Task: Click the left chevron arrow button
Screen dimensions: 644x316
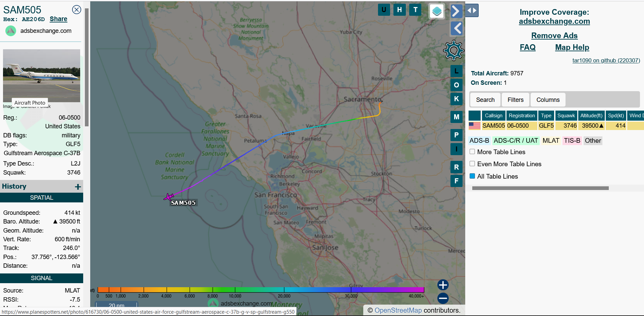Action: pos(456,28)
